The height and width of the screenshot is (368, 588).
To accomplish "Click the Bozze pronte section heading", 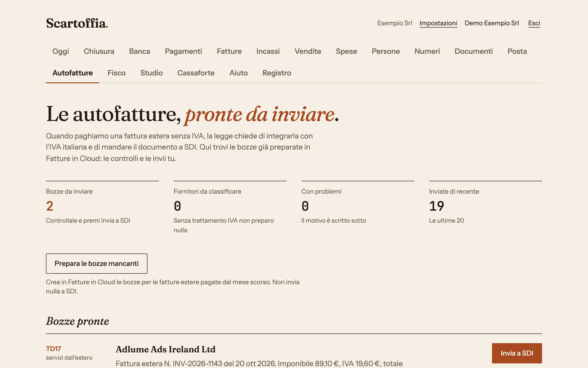I will tap(77, 321).
